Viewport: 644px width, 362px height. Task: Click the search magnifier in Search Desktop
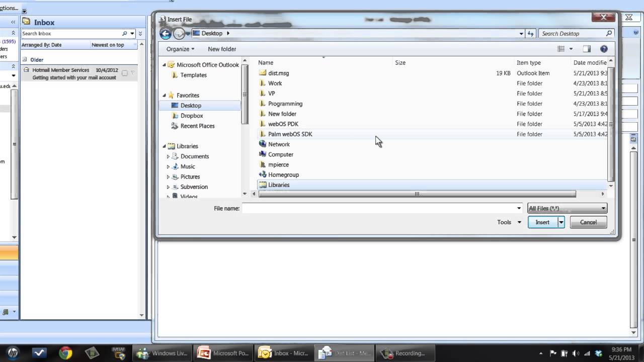pyautogui.click(x=609, y=34)
